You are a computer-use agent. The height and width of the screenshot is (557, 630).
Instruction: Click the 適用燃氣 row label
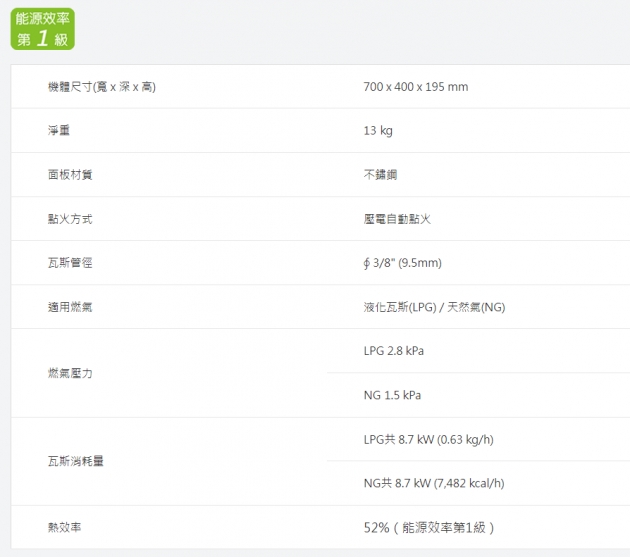[x=70, y=307]
